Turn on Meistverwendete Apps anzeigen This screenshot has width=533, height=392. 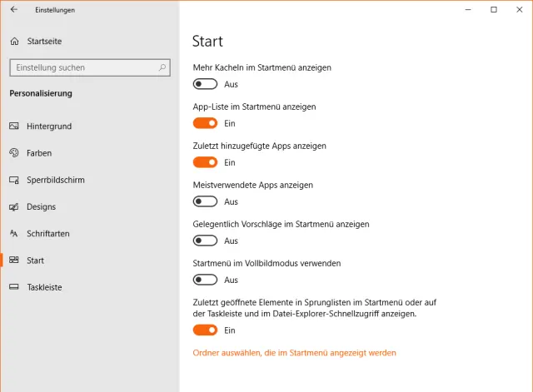pyautogui.click(x=205, y=201)
